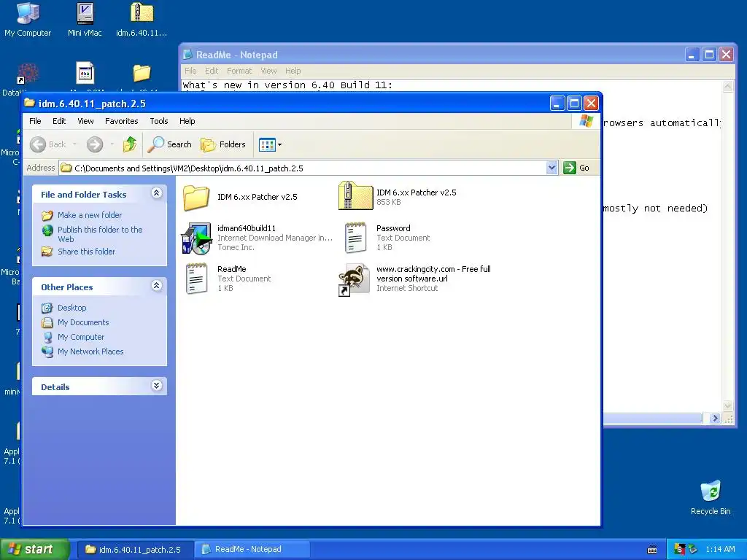Collapse the File and Folder Tasks panel
747x560 pixels.
pos(156,192)
